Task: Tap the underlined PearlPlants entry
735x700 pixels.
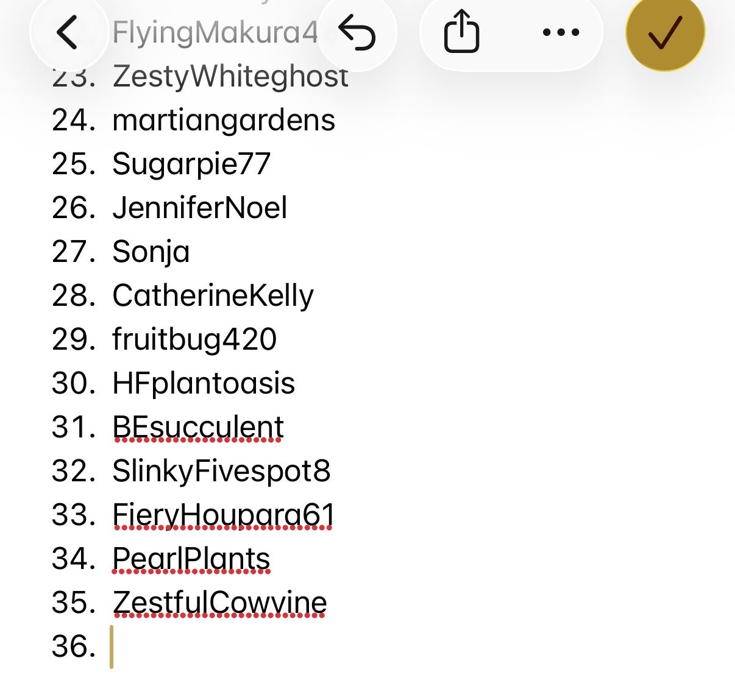Action: click(191, 559)
